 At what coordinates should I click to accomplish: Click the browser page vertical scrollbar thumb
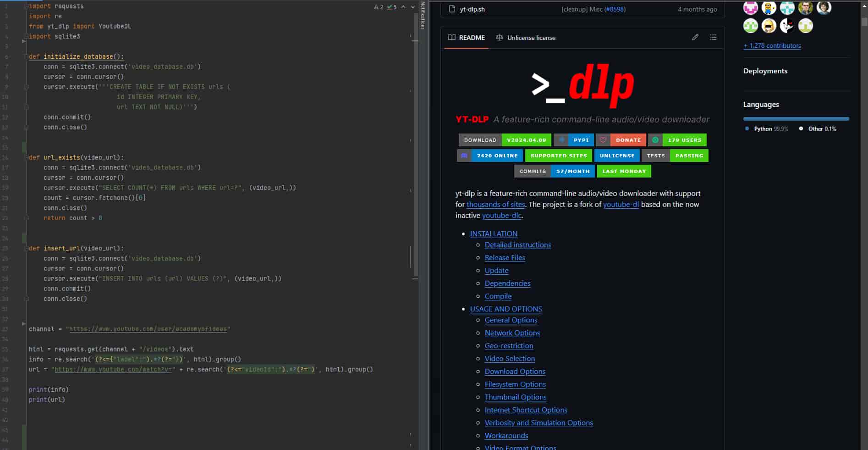coord(864,22)
